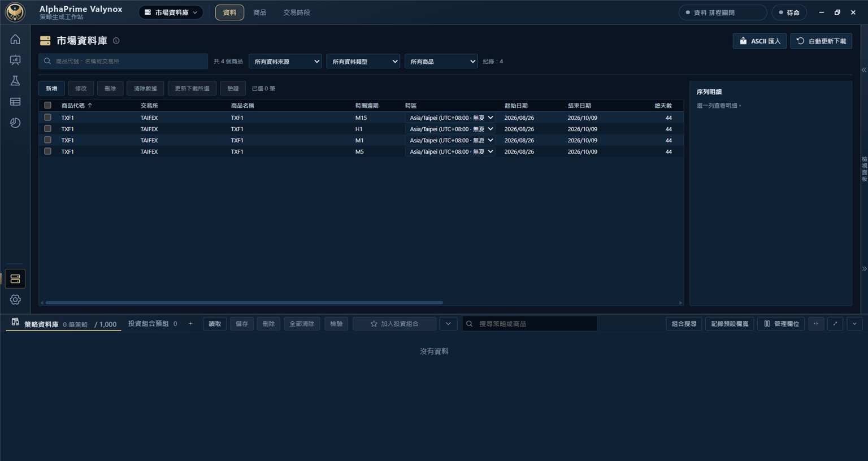868x461 pixels.
Task: Focus the 商品代號 search field
Action: 123,61
